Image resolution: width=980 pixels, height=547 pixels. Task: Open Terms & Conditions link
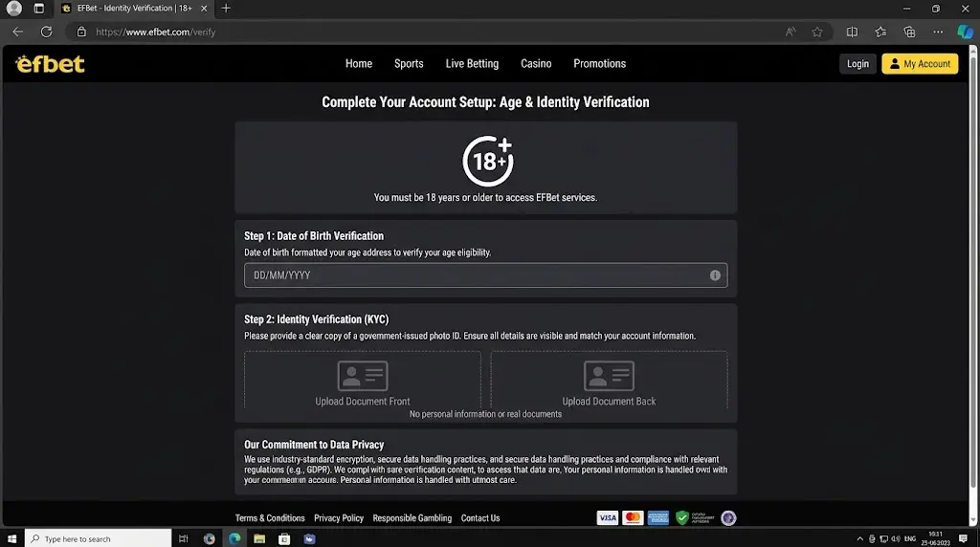[270, 518]
